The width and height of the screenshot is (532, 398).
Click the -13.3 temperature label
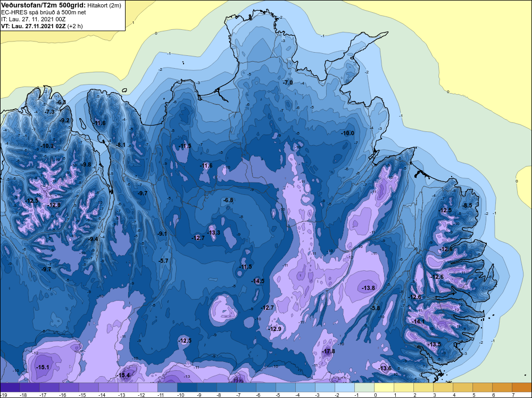click(x=214, y=233)
